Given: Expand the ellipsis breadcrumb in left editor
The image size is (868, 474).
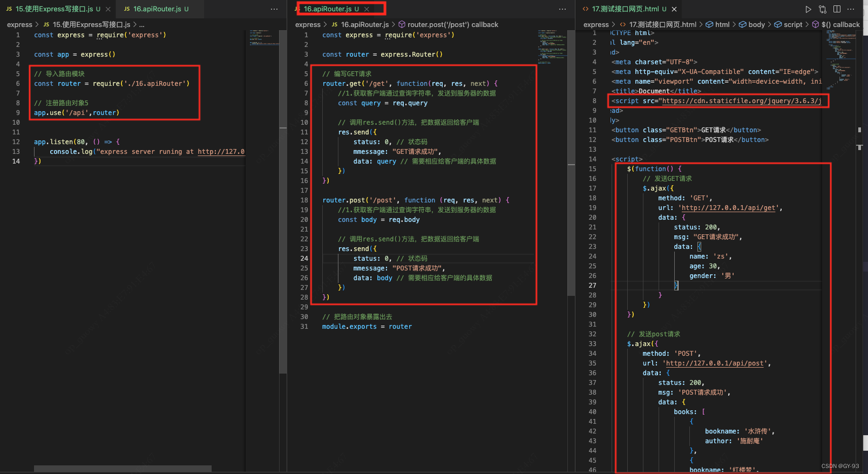Looking at the screenshot, I should point(141,25).
